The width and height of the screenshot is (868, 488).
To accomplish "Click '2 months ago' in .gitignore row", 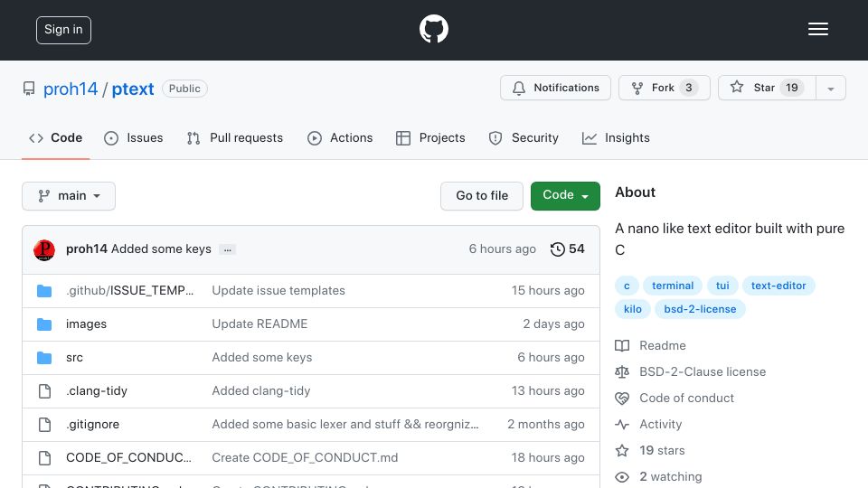I will click(x=546, y=425).
